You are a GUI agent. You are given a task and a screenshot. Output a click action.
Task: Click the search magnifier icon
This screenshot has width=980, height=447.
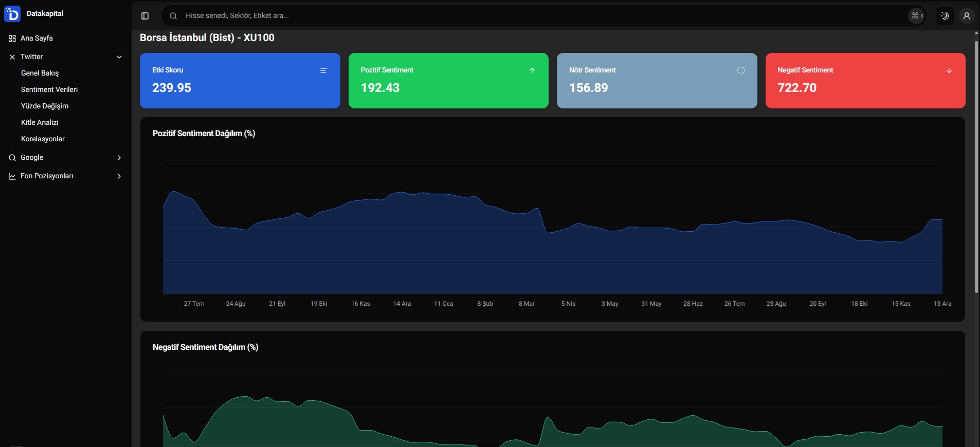173,16
